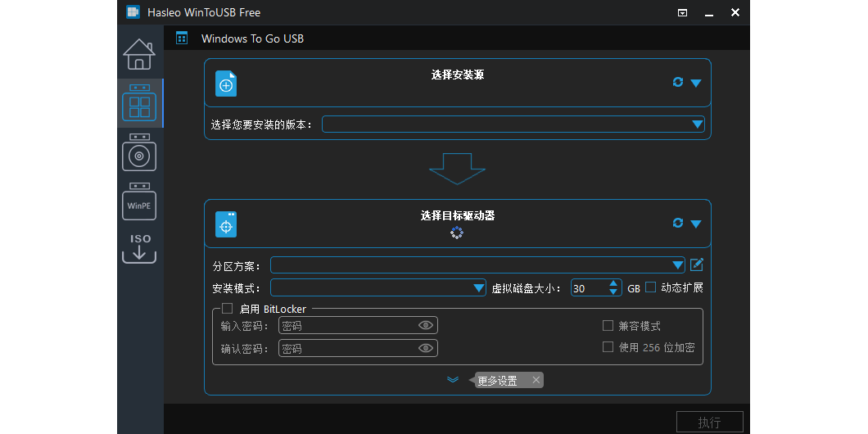868x434 pixels.
Task: Check the 动态扩展 checkbox
Action: tap(651, 287)
